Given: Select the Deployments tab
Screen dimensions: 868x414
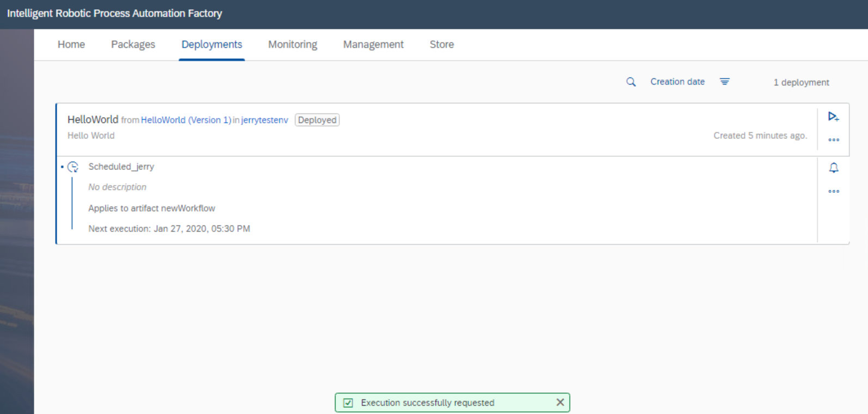Looking at the screenshot, I should tap(212, 45).
